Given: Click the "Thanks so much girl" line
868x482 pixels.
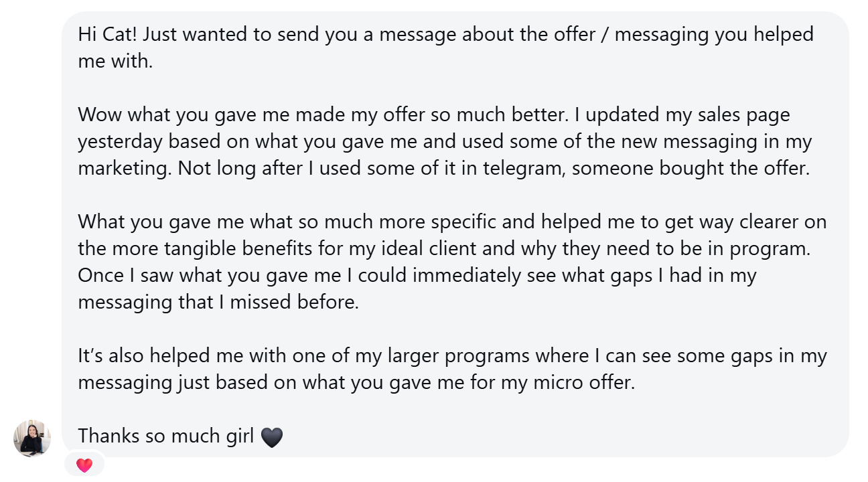Looking at the screenshot, I should [166, 436].
